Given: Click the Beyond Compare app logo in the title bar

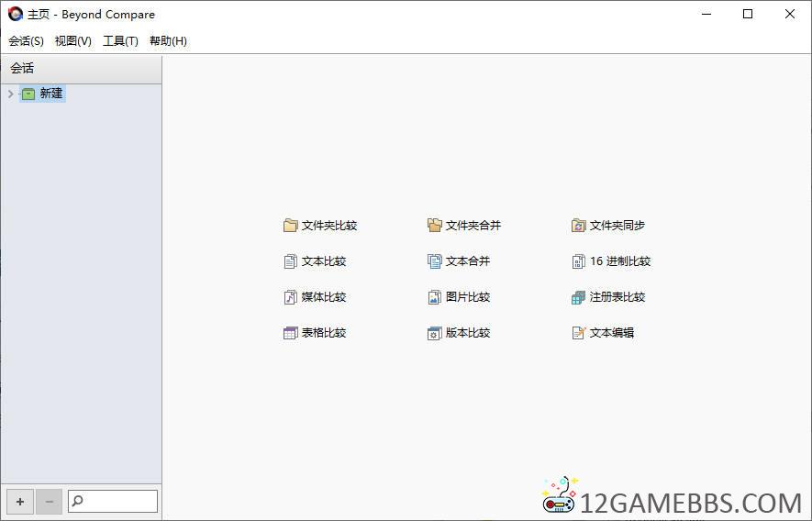Looking at the screenshot, I should pos(16,14).
